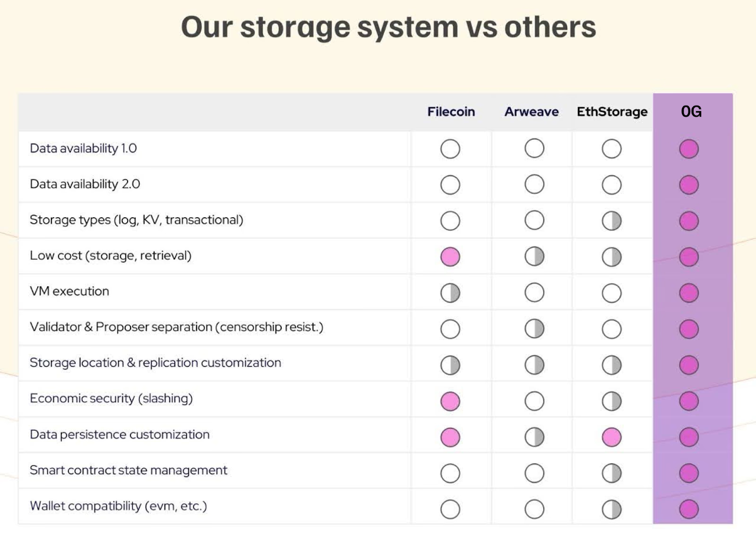This screenshot has height=544, width=756.
Task: Click the 'Our storage system vs others' title
Action: (388, 27)
